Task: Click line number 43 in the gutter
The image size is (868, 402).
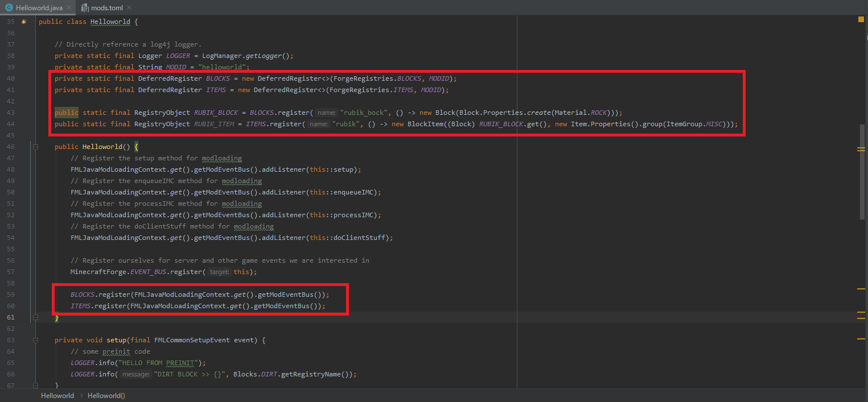Action: tap(11, 113)
